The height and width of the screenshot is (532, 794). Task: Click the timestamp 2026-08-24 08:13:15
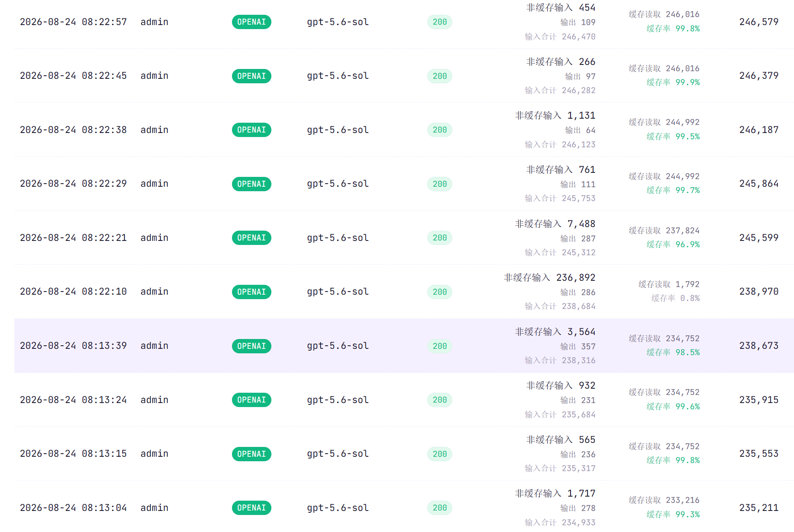click(73, 454)
